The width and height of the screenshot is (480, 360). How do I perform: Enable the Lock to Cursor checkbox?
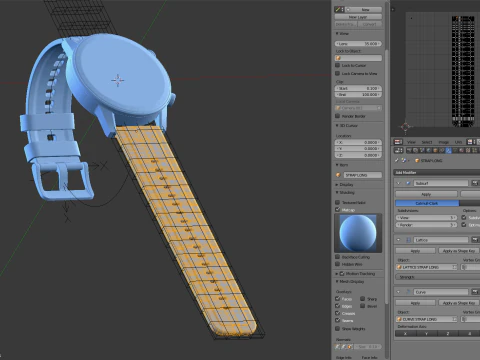(337, 65)
